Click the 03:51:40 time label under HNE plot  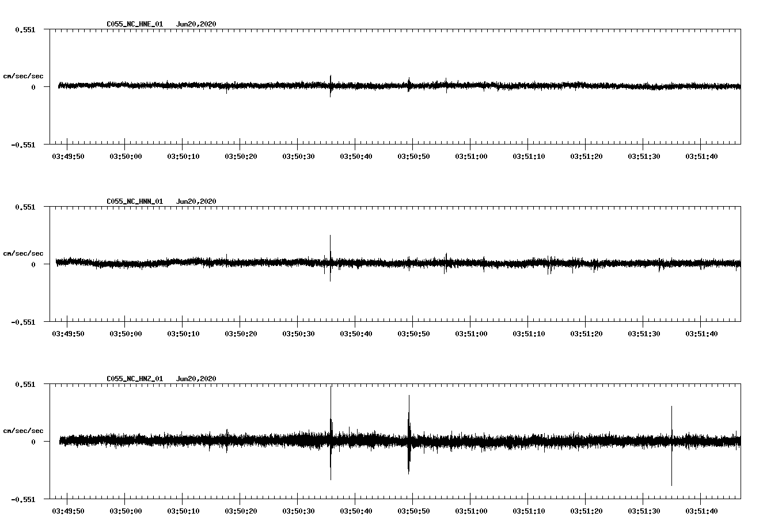click(701, 157)
